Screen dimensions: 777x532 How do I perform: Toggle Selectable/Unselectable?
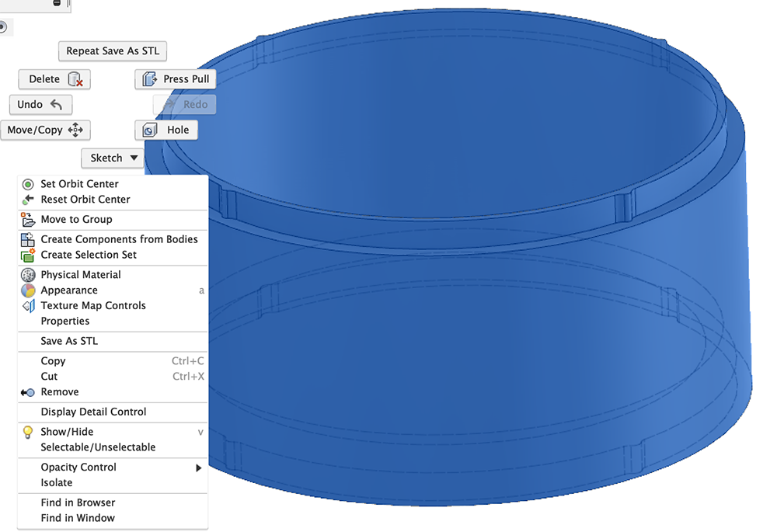coord(113,447)
